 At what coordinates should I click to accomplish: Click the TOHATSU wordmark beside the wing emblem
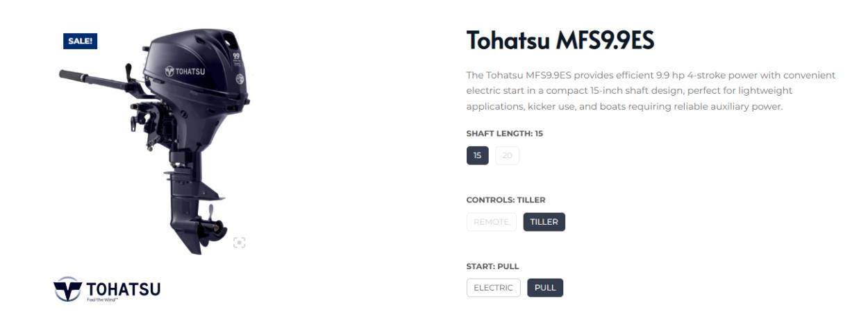coord(122,287)
